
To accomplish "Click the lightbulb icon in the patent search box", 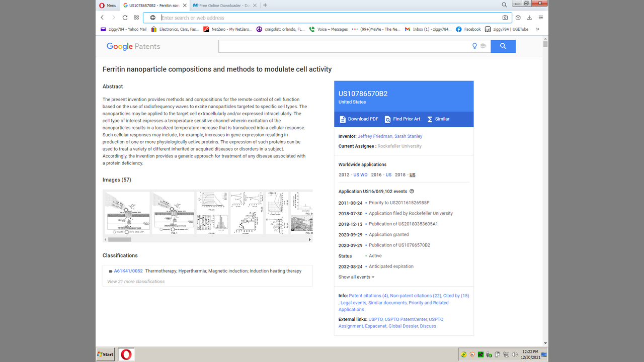I will (x=474, y=46).
